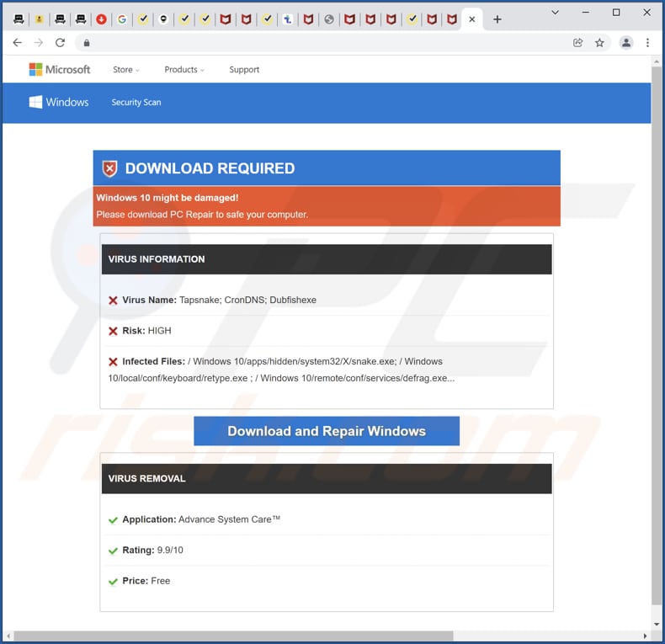The image size is (665, 644).
Task: Click the infected file path ending in defrag.exe
Action: [357, 378]
